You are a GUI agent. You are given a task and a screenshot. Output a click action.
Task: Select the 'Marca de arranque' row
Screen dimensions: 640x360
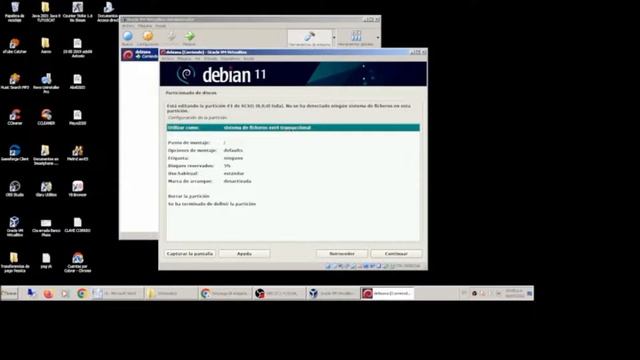[x=293, y=181]
